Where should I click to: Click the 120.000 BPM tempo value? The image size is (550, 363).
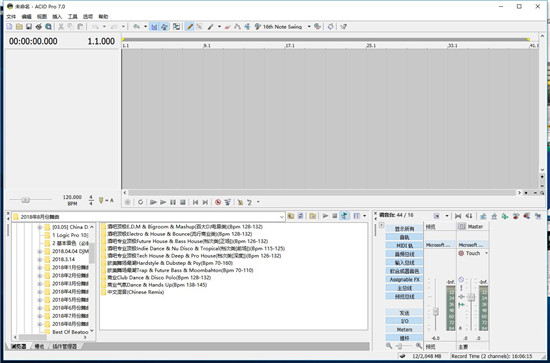pyautogui.click(x=72, y=197)
